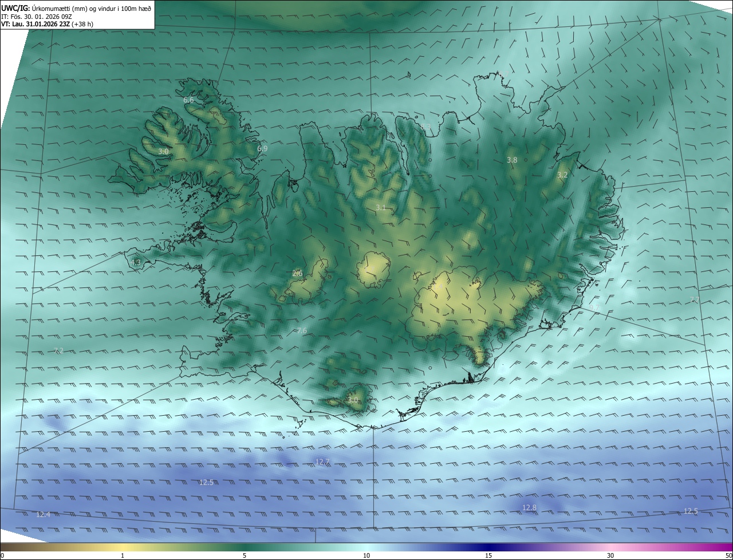Click the 7.6 value label in southwest Iceland
Screen dimensions: 733x560
pos(302,331)
